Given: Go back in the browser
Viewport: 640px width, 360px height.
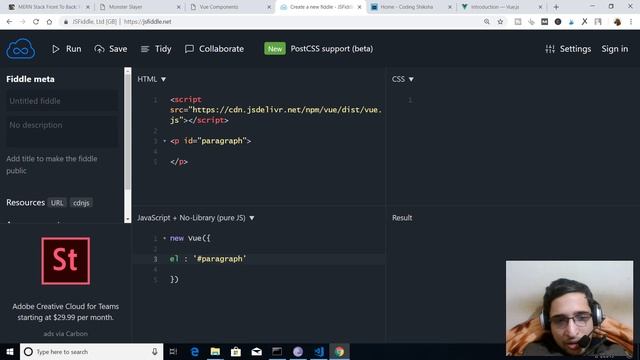Looking at the screenshot, I should (x=9, y=22).
